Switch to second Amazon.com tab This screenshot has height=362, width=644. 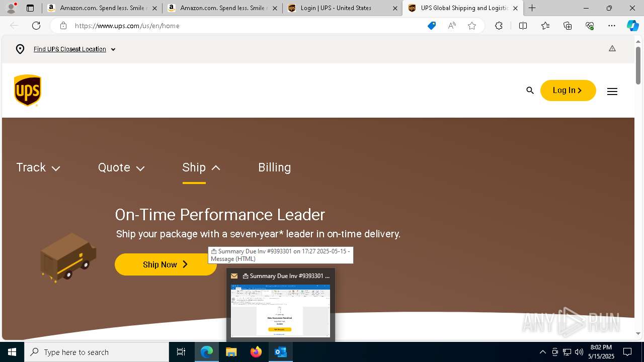pyautogui.click(x=221, y=8)
